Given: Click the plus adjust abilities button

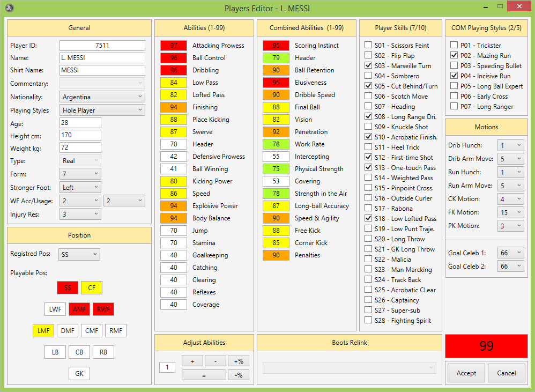Looking at the screenshot, I should point(192,361).
